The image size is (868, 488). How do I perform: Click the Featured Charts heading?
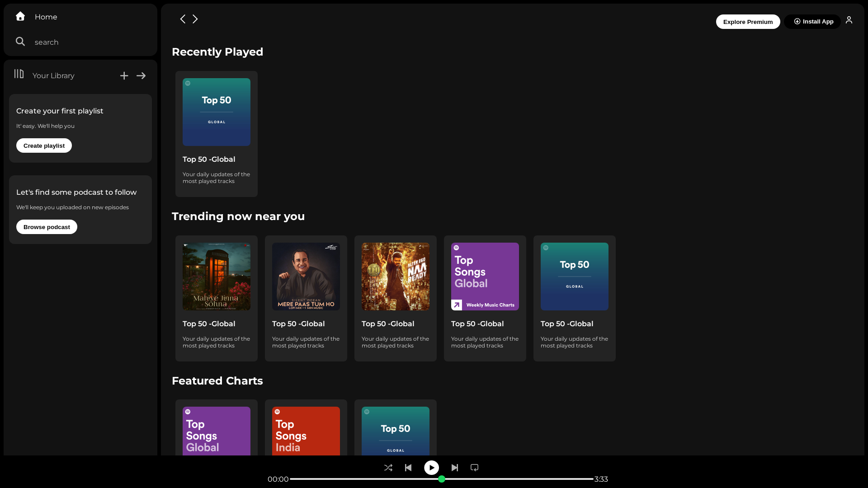[217, 381]
